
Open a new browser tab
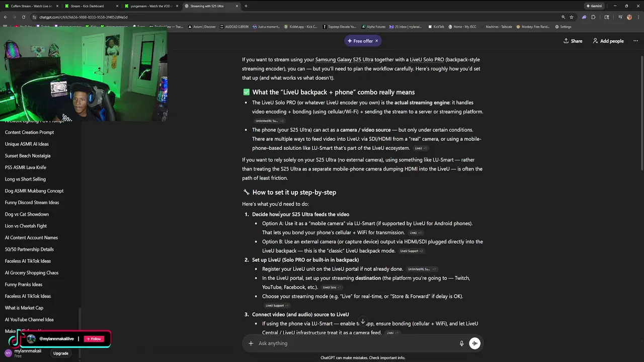(x=246, y=6)
